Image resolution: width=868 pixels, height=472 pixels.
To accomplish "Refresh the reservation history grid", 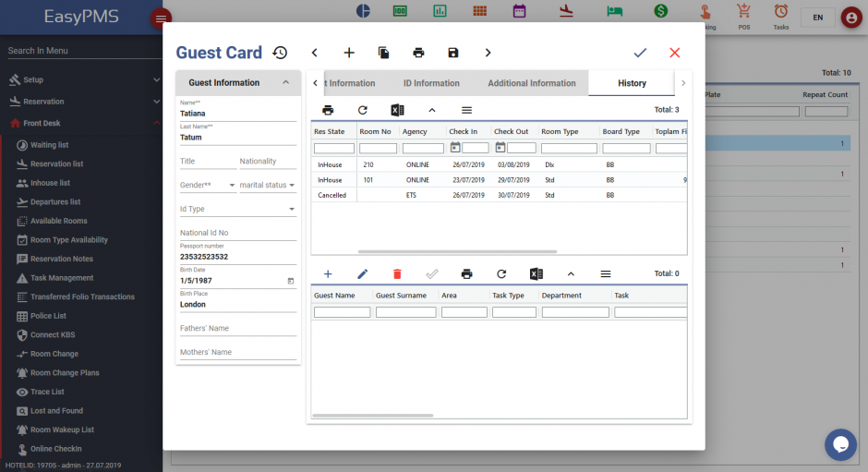I will 362,110.
